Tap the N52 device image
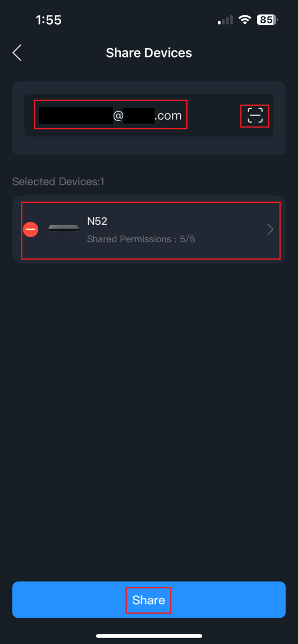This screenshot has width=298, height=644. coord(64,229)
